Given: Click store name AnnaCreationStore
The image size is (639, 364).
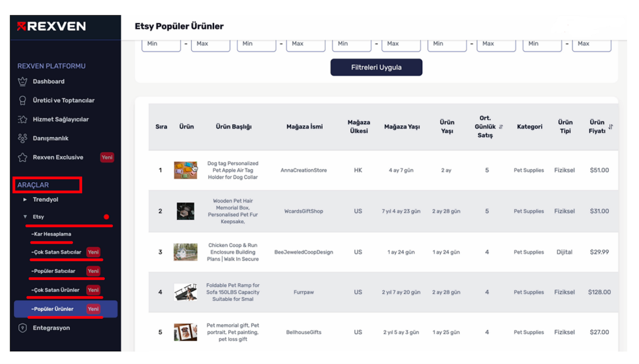Looking at the screenshot, I should coord(304,171).
